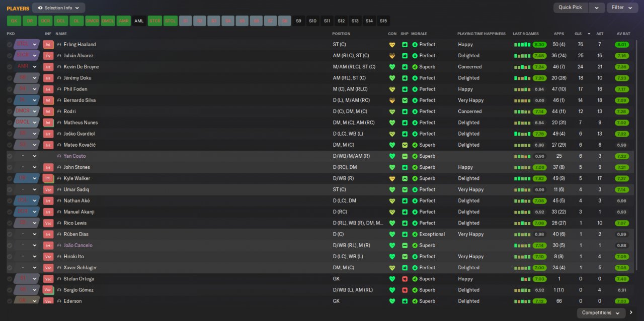Screen dimensions: 644x321
Task: Toggle picked checkmark for Xaver Schlager
Action: coord(10,268)
